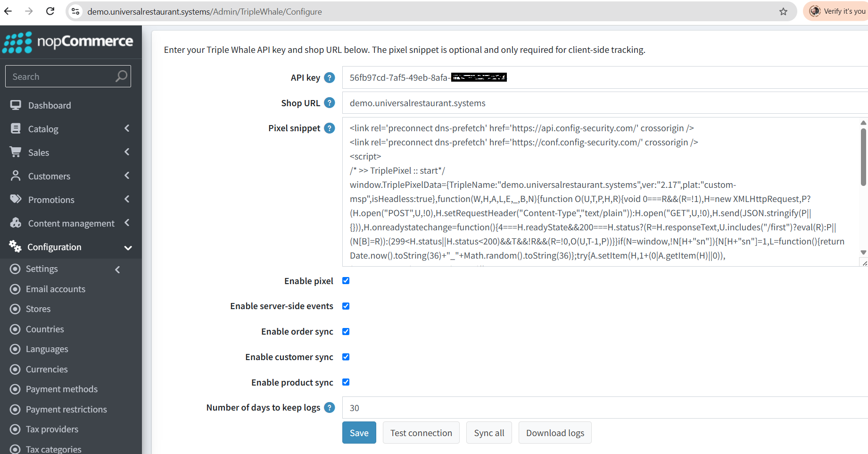The image size is (868, 454).
Task: Click the Number of days logs field
Action: click(605, 408)
